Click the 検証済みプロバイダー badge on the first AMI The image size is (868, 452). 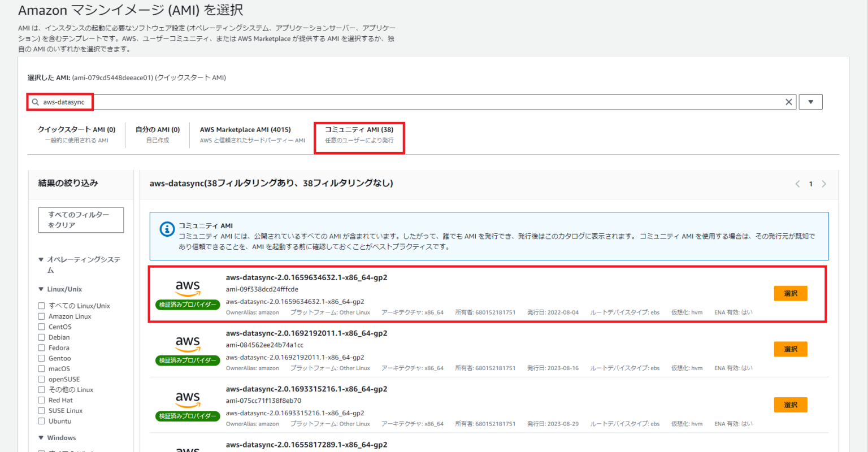tap(186, 305)
